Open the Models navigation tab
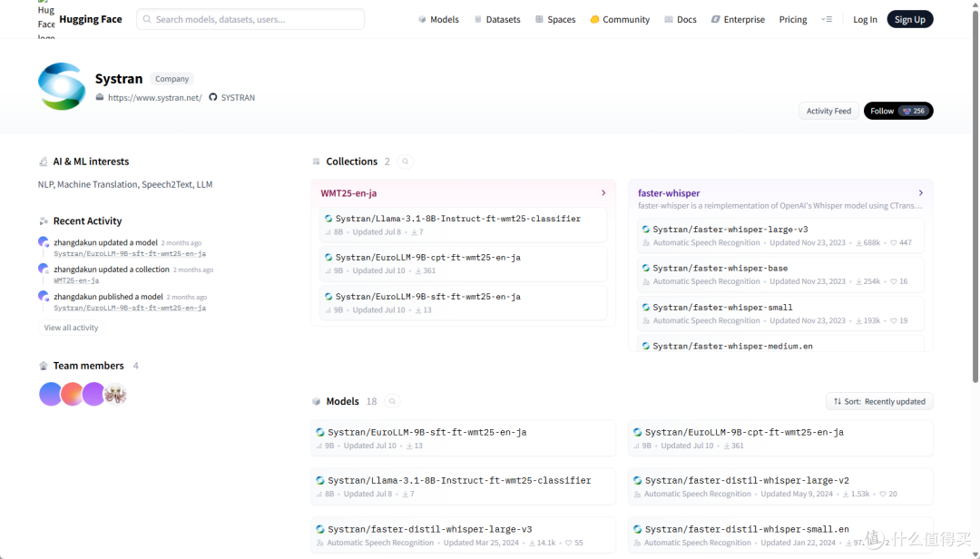This screenshot has width=980, height=559. point(439,19)
